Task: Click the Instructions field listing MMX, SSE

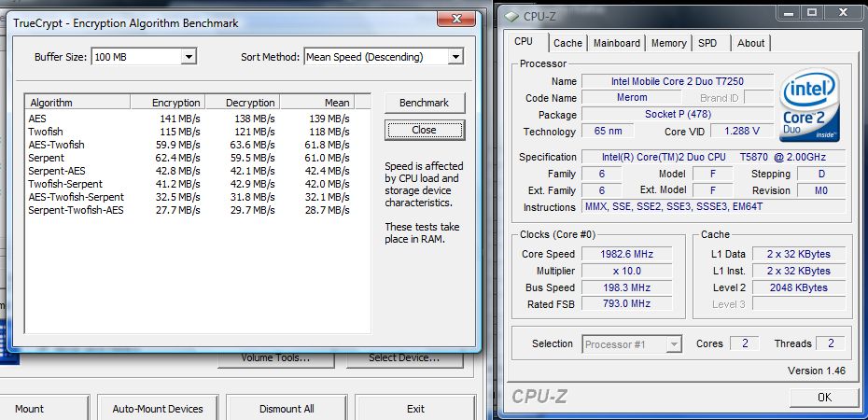Action: pyautogui.click(x=714, y=207)
